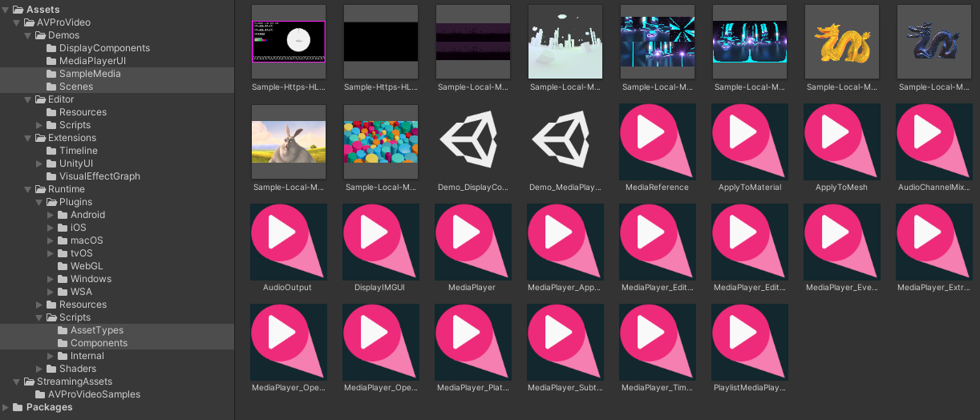
Task: Select the MediaPlayer_Extr... script icon
Action: [933, 241]
